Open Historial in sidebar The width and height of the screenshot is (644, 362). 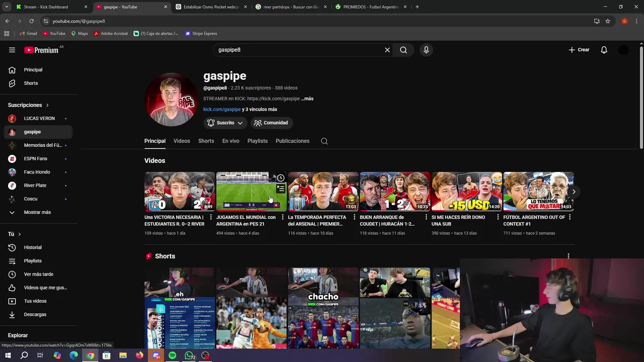(38, 247)
